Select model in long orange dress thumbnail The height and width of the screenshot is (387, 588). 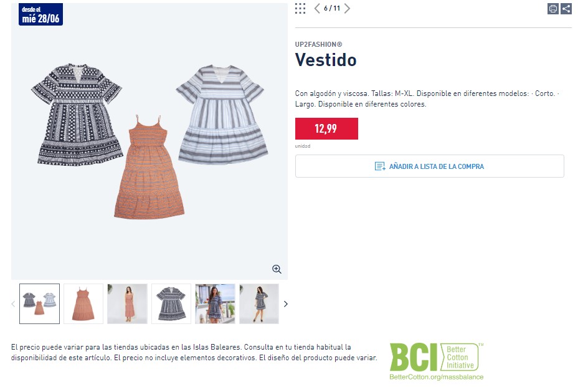coord(127,303)
